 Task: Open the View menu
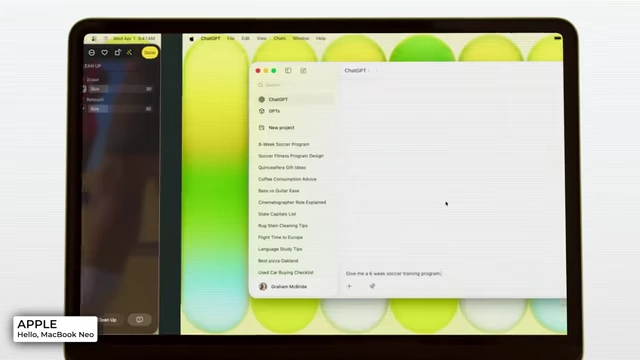[x=261, y=38]
